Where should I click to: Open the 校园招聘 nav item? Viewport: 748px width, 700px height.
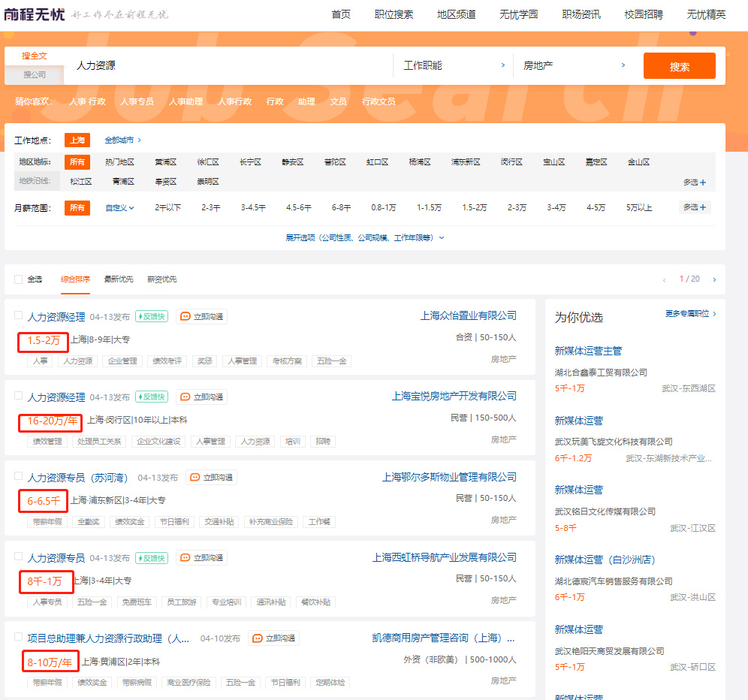pos(644,15)
